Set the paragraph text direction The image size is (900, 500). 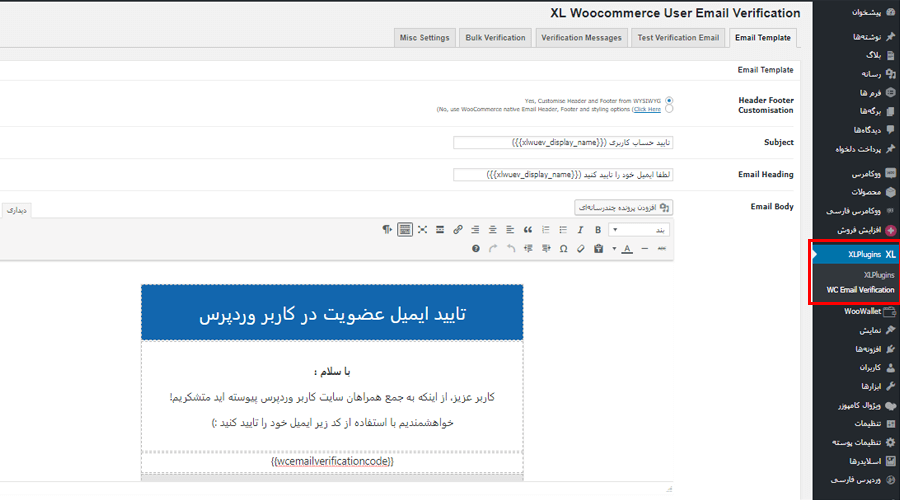(x=387, y=230)
